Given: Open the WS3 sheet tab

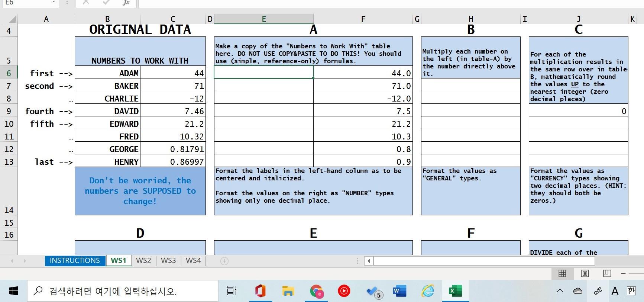Looking at the screenshot, I should click(x=168, y=260).
